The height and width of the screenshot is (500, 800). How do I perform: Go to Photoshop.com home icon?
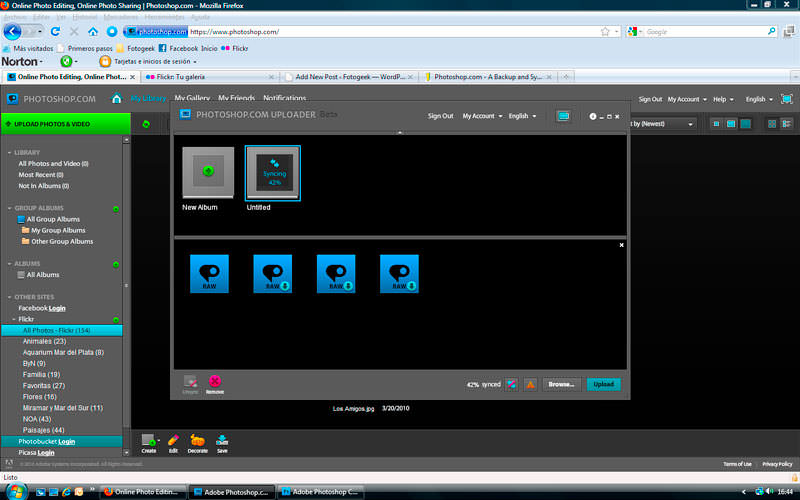click(116, 98)
